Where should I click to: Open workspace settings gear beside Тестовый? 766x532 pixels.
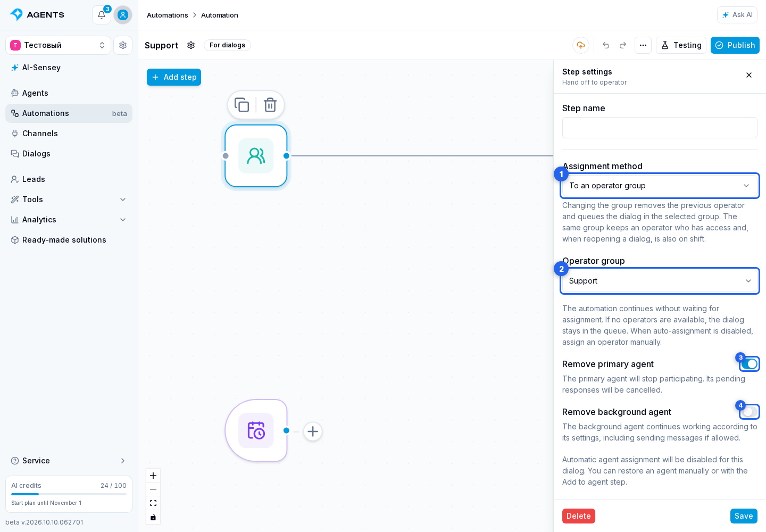pos(123,45)
